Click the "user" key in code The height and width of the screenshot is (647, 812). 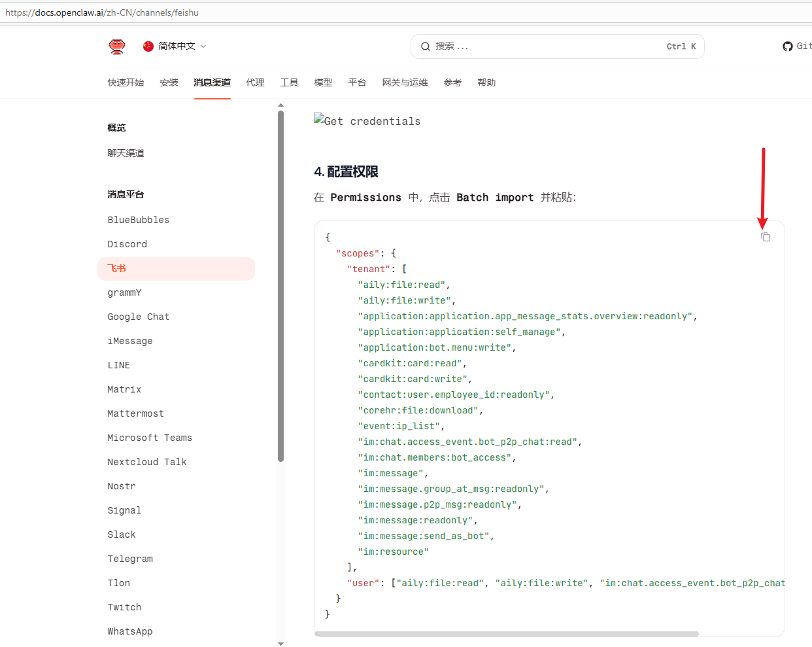pyautogui.click(x=363, y=583)
